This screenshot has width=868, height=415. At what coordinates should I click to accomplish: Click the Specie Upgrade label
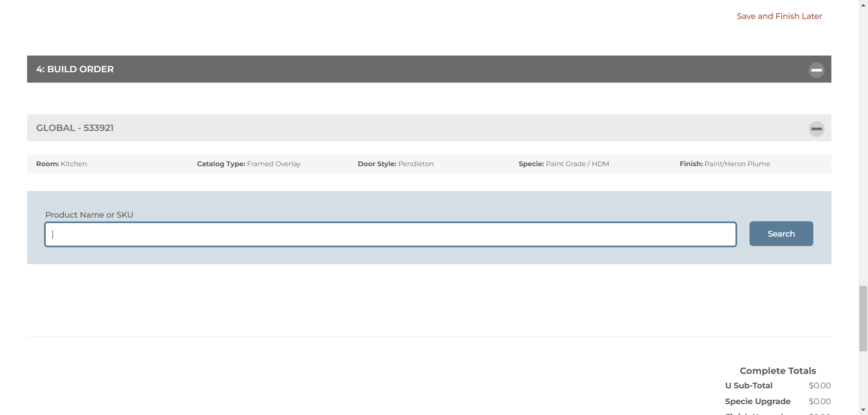pyautogui.click(x=758, y=401)
